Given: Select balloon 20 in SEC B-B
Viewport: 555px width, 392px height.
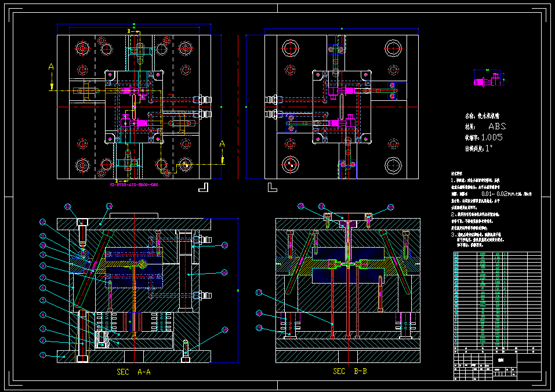Looking at the screenshot, I should 259,314.
